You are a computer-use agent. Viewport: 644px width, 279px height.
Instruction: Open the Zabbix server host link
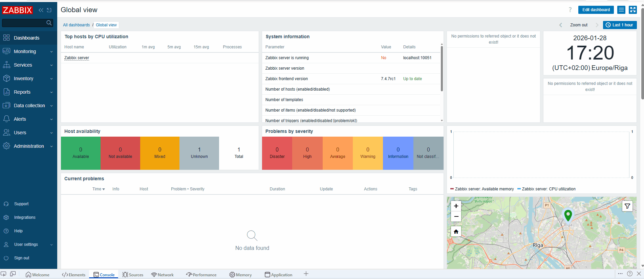77,58
